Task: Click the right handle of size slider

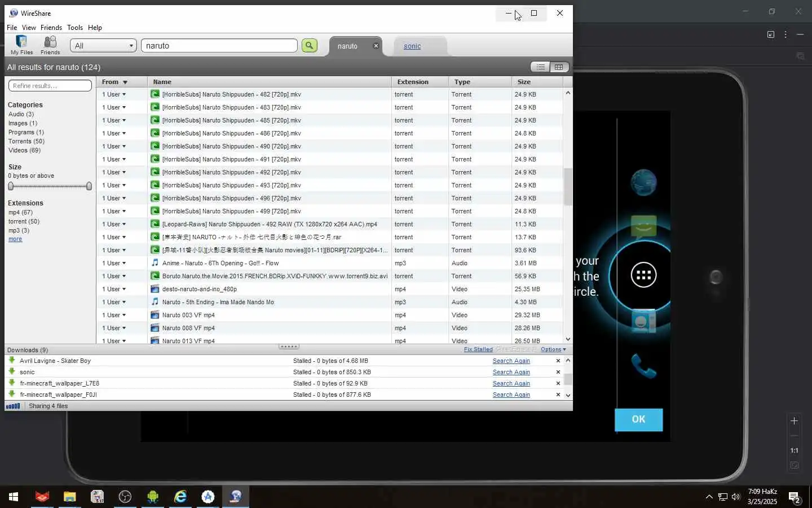Action: tap(89, 186)
